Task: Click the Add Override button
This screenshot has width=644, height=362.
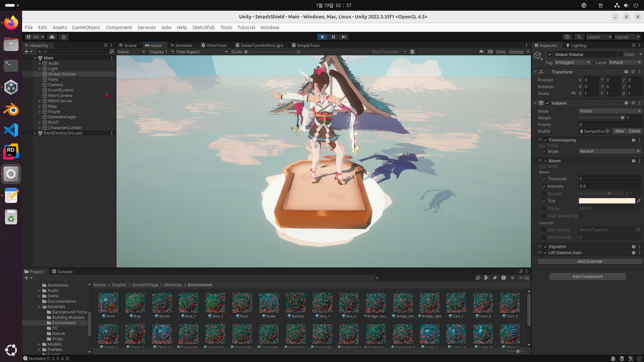Action: coord(590,261)
